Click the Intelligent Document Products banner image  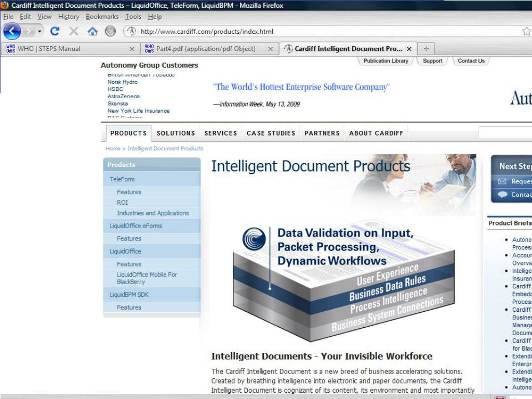click(343, 185)
